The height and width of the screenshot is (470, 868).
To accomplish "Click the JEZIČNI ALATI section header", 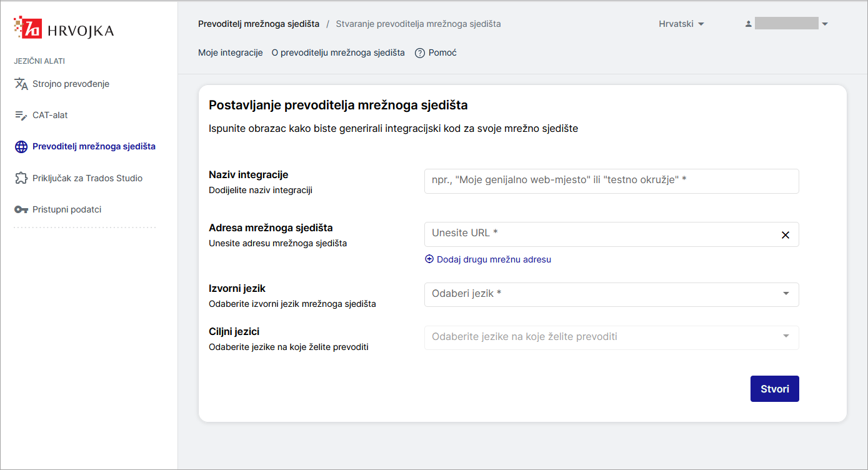I will pyautogui.click(x=39, y=61).
